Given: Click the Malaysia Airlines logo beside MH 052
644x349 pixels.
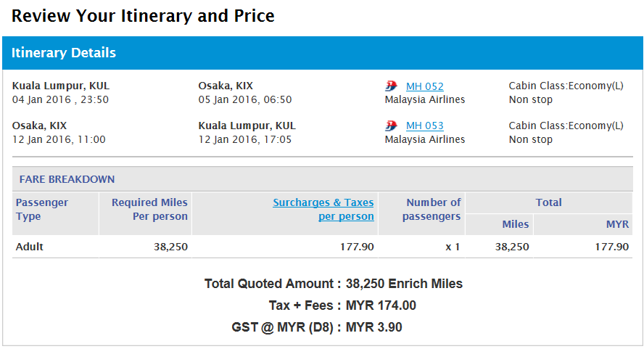Looking at the screenshot, I should pos(392,86).
